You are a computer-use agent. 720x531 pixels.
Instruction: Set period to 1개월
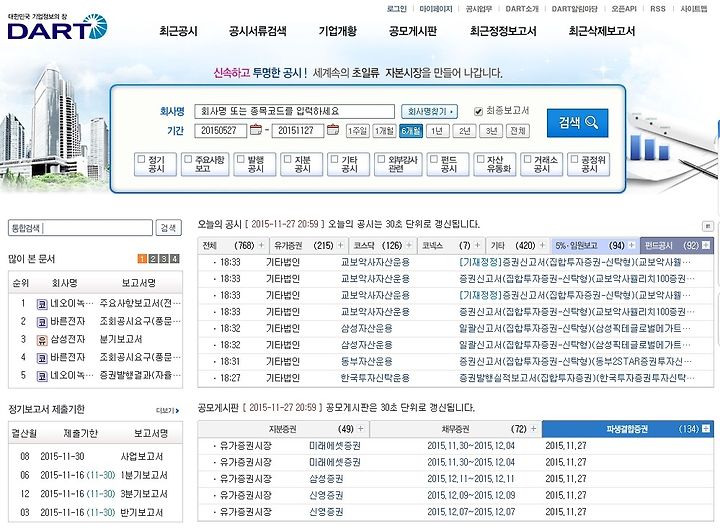click(x=384, y=131)
